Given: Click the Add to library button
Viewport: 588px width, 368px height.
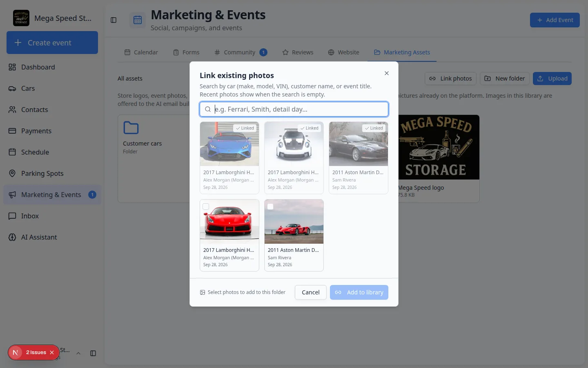Looking at the screenshot, I should [x=359, y=292].
